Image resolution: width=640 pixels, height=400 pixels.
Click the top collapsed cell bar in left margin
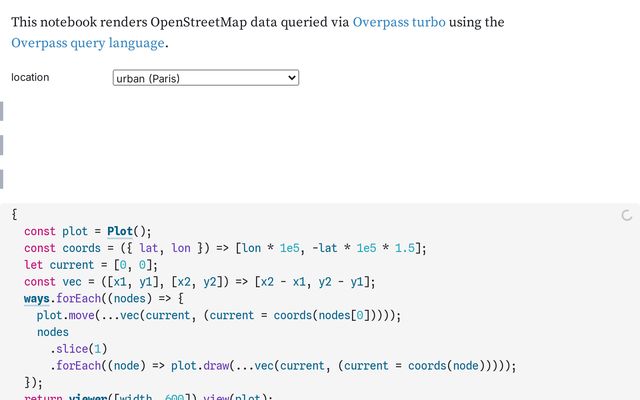[2, 110]
